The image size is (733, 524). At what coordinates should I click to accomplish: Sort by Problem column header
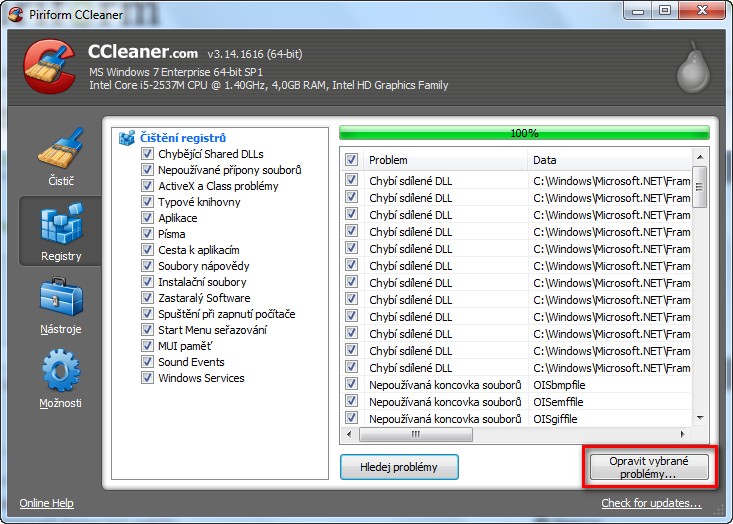click(x=446, y=160)
